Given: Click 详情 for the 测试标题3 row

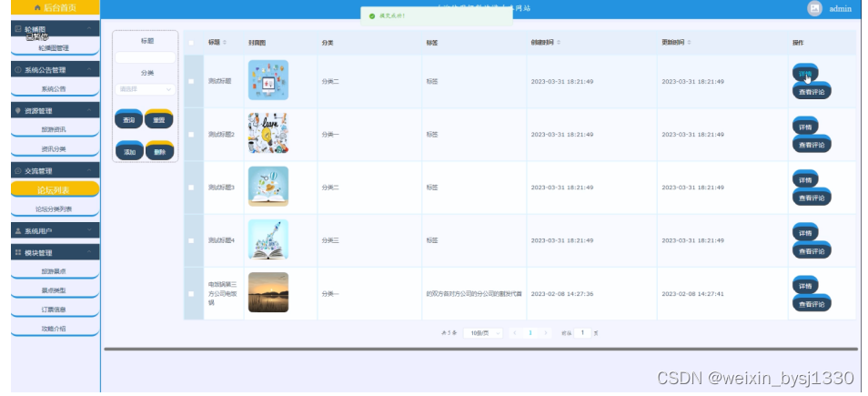Looking at the screenshot, I should tap(805, 179).
